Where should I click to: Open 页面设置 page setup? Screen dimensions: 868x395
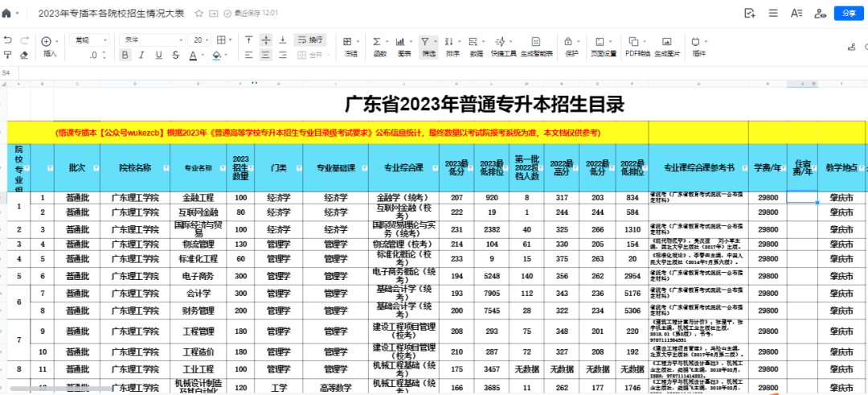[603, 47]
